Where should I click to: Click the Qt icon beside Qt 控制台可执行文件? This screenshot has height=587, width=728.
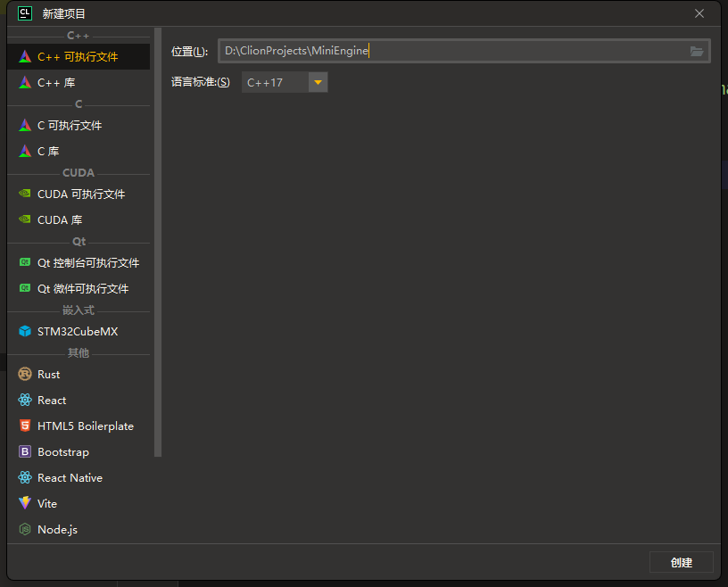coord(25,262)
